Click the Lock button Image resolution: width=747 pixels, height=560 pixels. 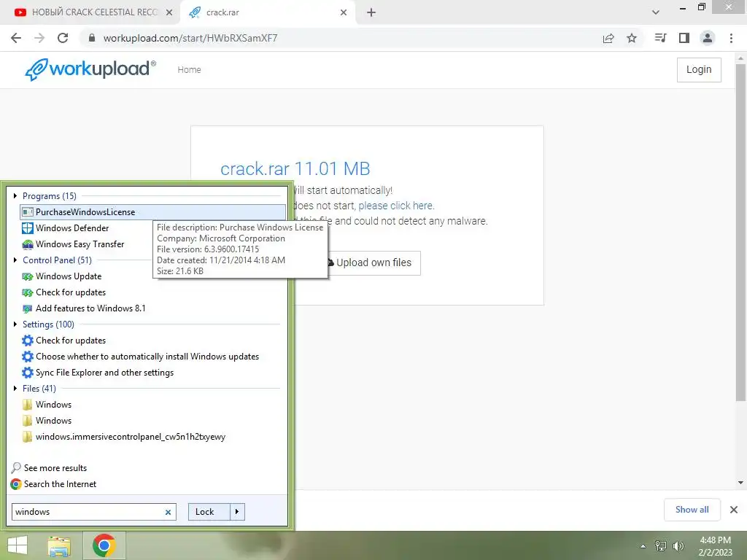(209, 512)
